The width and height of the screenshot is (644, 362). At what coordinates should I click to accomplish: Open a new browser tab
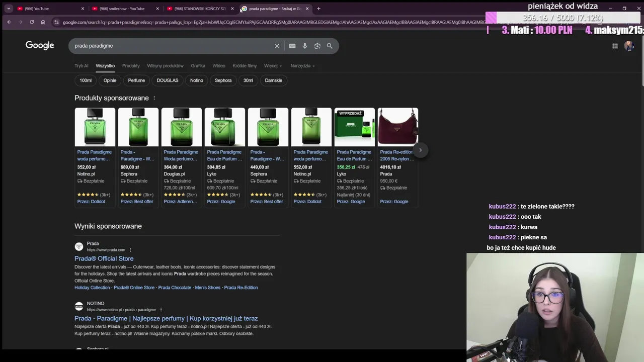pyautogui.click(x=318, y=9)
